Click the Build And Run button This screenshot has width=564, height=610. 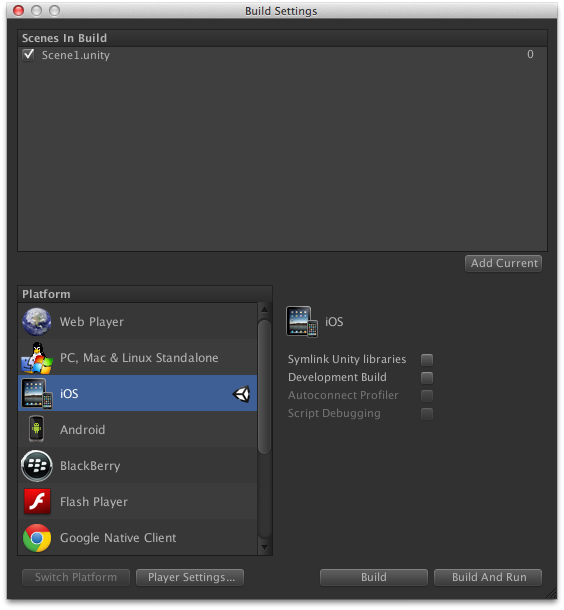click(x=488, y=577)
